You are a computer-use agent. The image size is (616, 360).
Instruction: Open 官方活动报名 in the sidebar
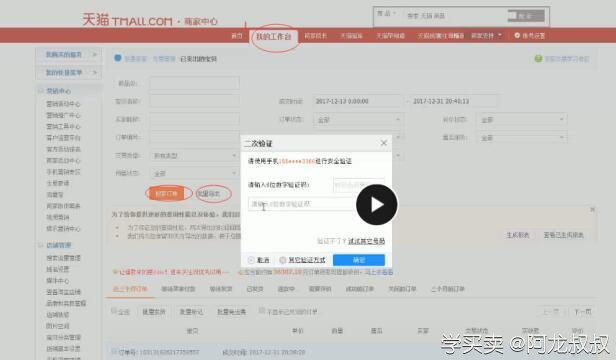63,149
